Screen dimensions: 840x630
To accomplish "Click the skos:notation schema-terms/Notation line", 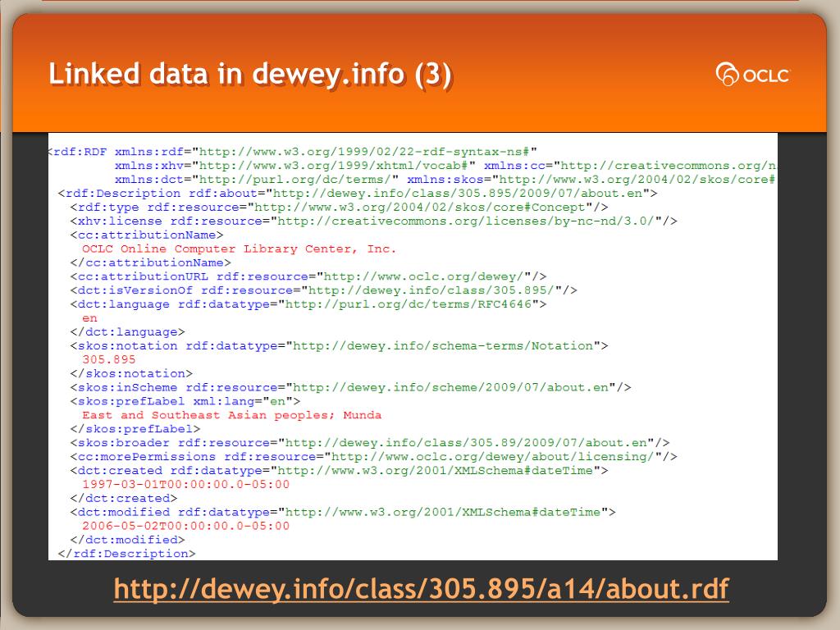I will click(339, 346).
